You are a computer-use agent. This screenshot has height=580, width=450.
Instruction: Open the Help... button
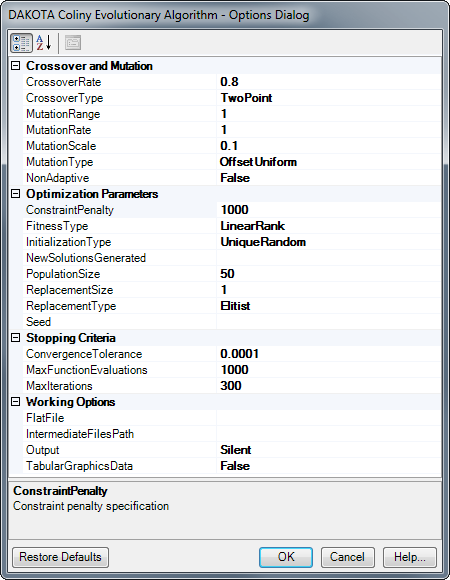tap(410, 557)
